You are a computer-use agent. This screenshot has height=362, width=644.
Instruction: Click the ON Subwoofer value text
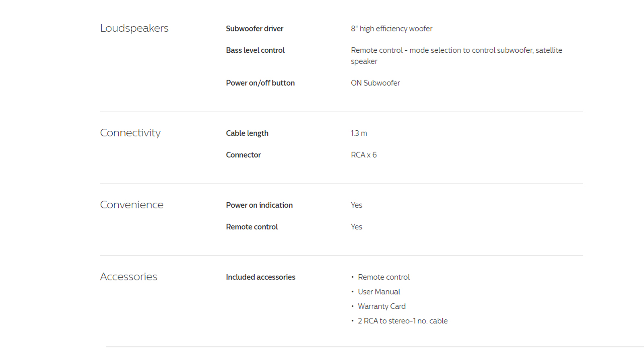coord(375,83)
